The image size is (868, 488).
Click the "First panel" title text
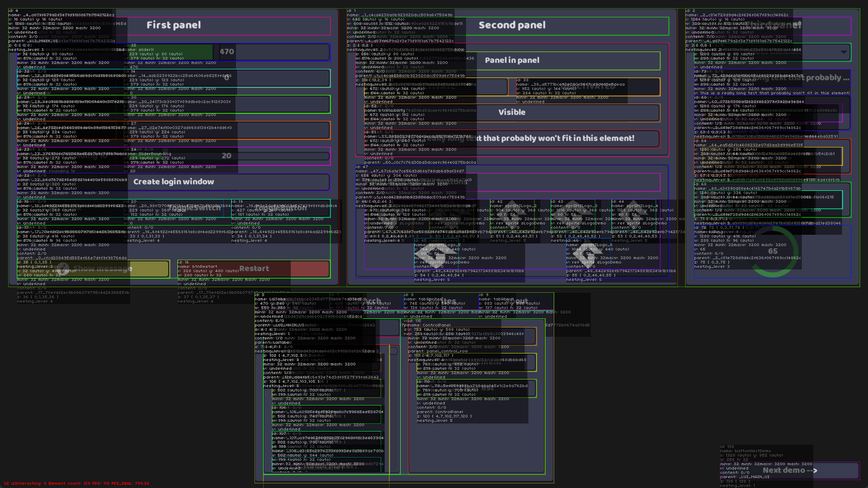[174, 25]
